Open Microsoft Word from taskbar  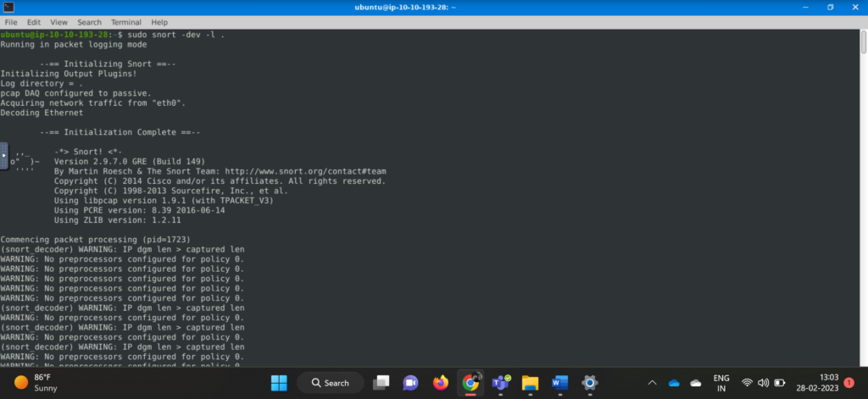coord(559,383)
